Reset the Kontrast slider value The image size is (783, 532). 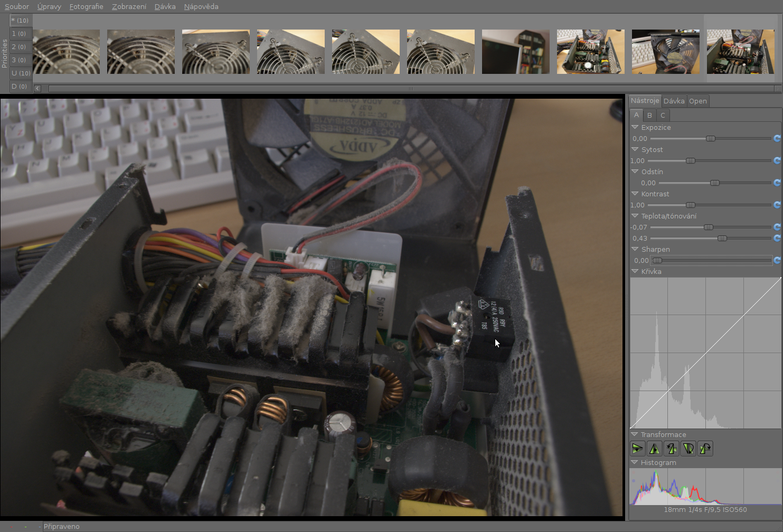coord(777,205)
